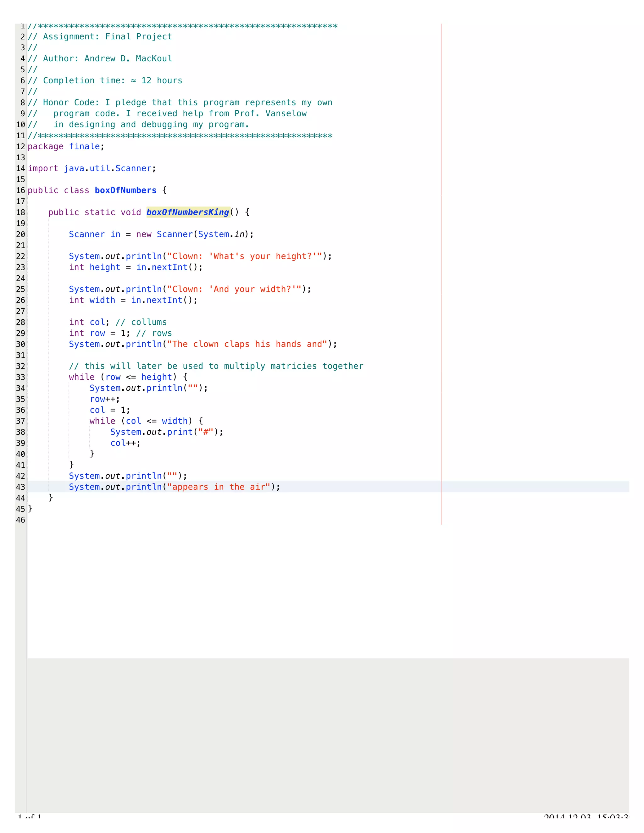Screen dimensions: 644x833
Task: Click the comment 'in designing and debugging my program.'
Action: 152,125
